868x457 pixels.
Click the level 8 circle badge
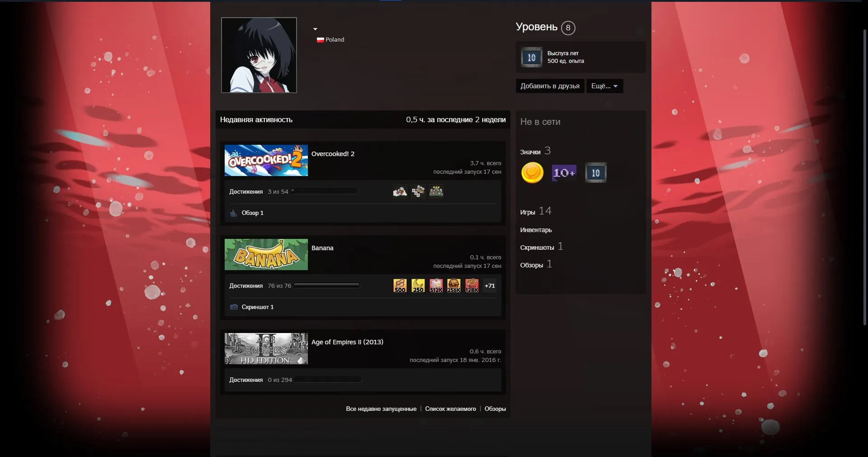click(568, 28)
